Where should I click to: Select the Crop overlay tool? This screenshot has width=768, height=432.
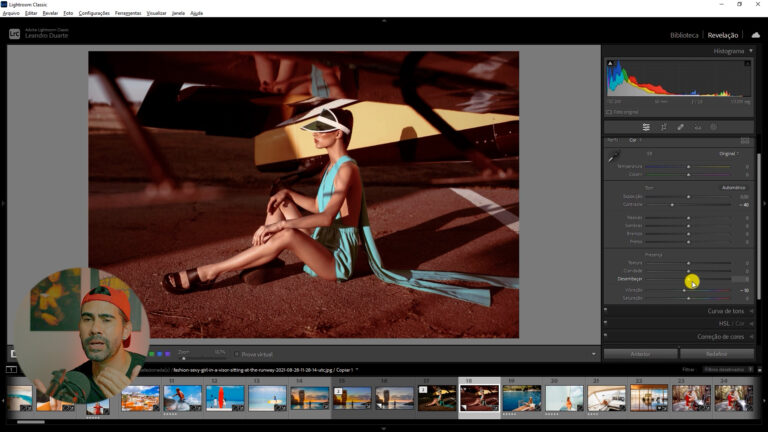point(663,127)
